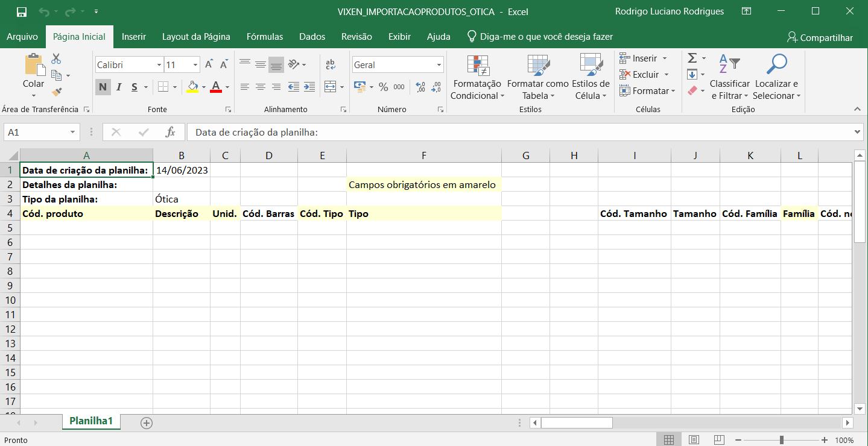Click the Merge and Center cells icon
Screen dimensions: 868x446
click(x=330, y=87)
